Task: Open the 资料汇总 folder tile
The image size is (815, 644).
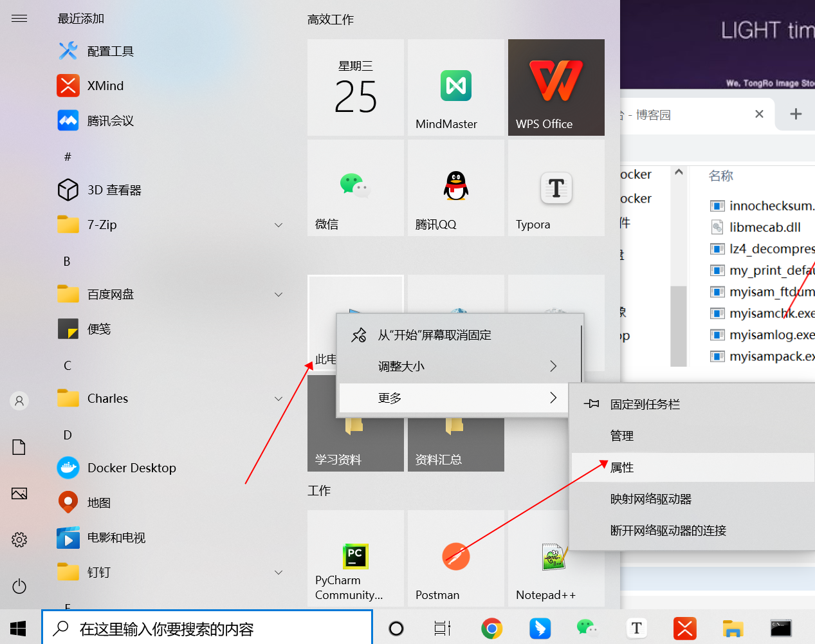Action: tap(456, 445)
